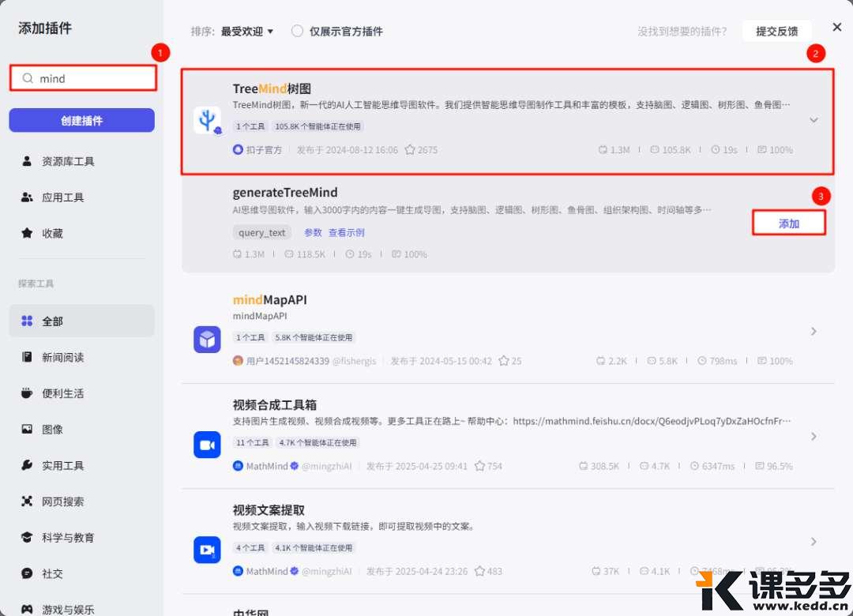Click the 扣子官方 publisher label
Viewport: 853px width, 616px height.
[264, 149]
